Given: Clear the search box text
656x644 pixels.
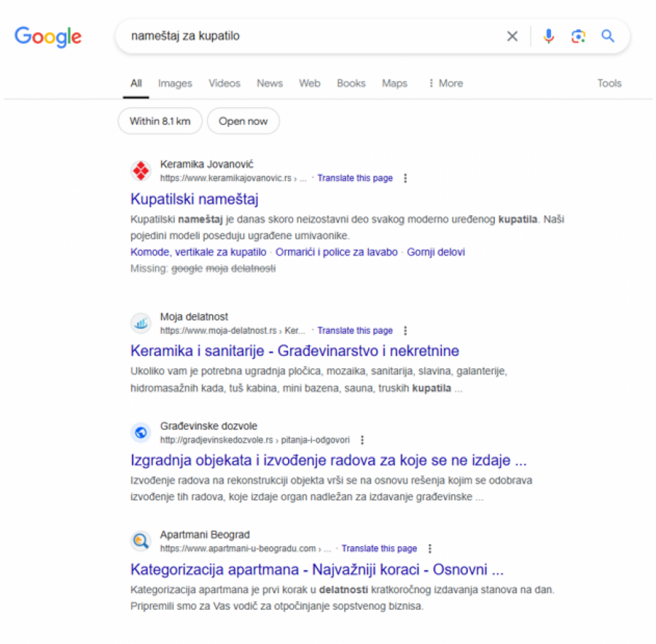Looking at the screenshot, I should point(512,36).
